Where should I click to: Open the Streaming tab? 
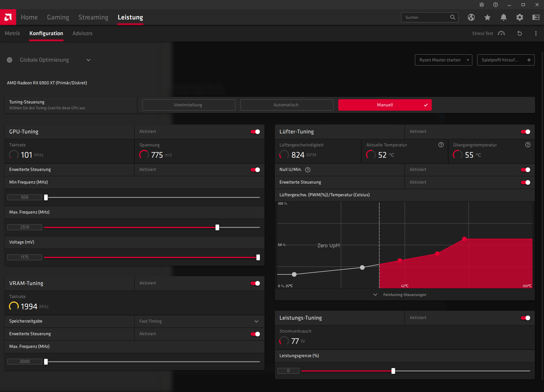pyautogui.click(x=93, y=17)
